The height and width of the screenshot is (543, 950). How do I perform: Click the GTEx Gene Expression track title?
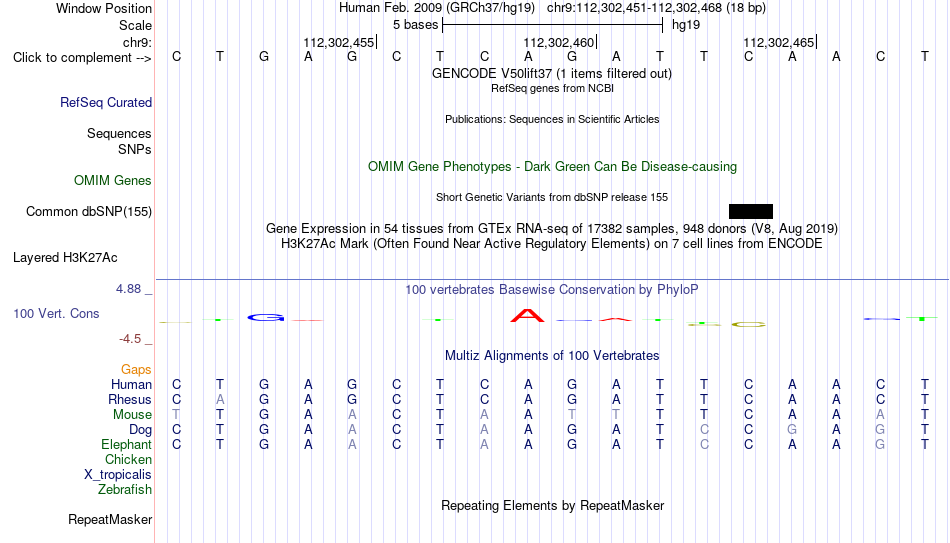(552, 229)
